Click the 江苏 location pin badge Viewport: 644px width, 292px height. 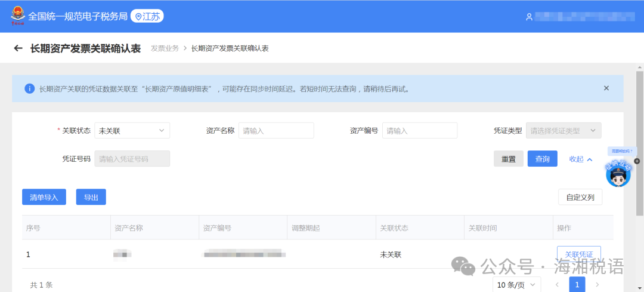click(147, 16)
